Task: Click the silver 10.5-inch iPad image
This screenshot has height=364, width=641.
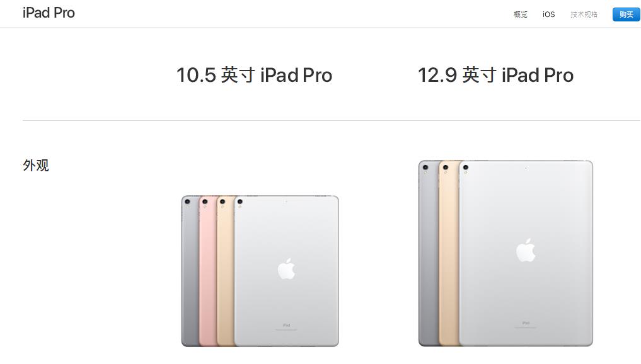Action: pos(286,271)
